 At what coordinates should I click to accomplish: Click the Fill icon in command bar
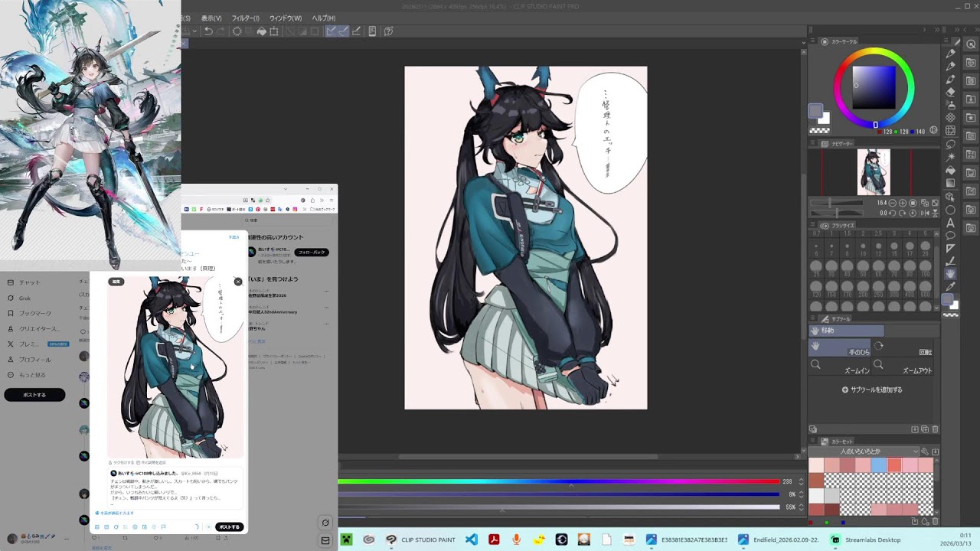click(x=262, y=31)
